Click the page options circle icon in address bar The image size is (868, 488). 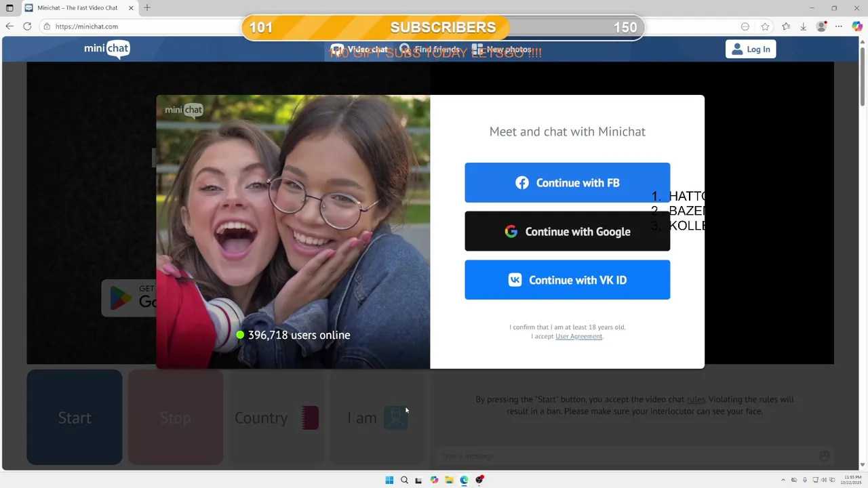(745, 26)
